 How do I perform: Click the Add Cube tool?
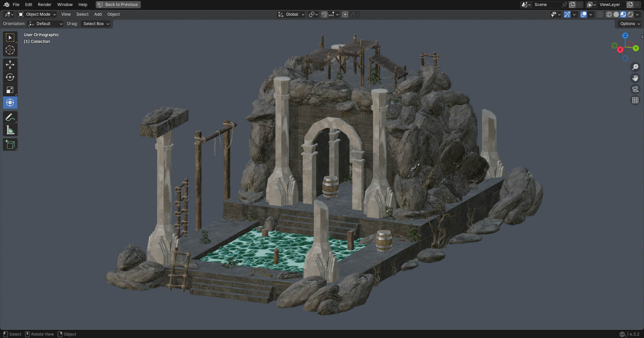click(x=10, y=145)
